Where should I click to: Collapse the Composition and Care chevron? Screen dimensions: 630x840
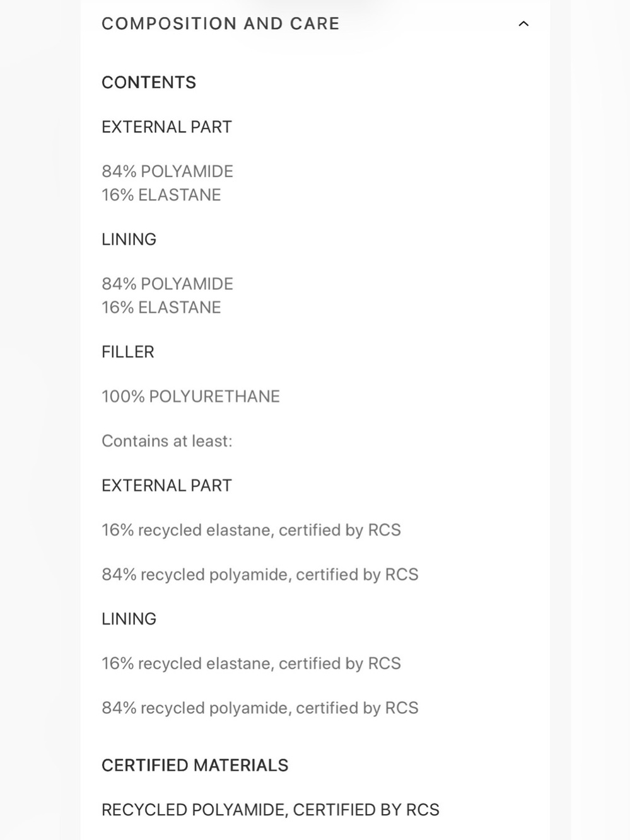tap(523, 24)
